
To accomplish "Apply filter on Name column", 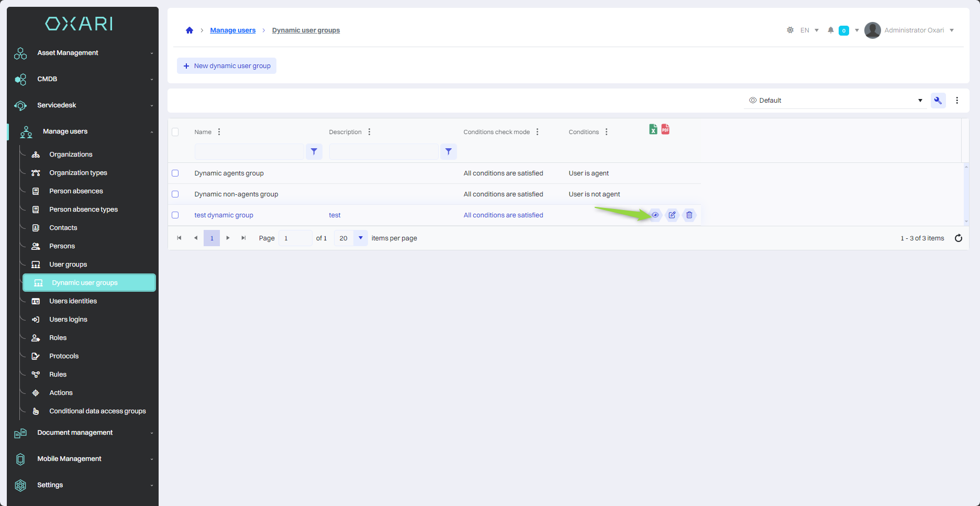I will pyautogui.click(x=314, y=151).
